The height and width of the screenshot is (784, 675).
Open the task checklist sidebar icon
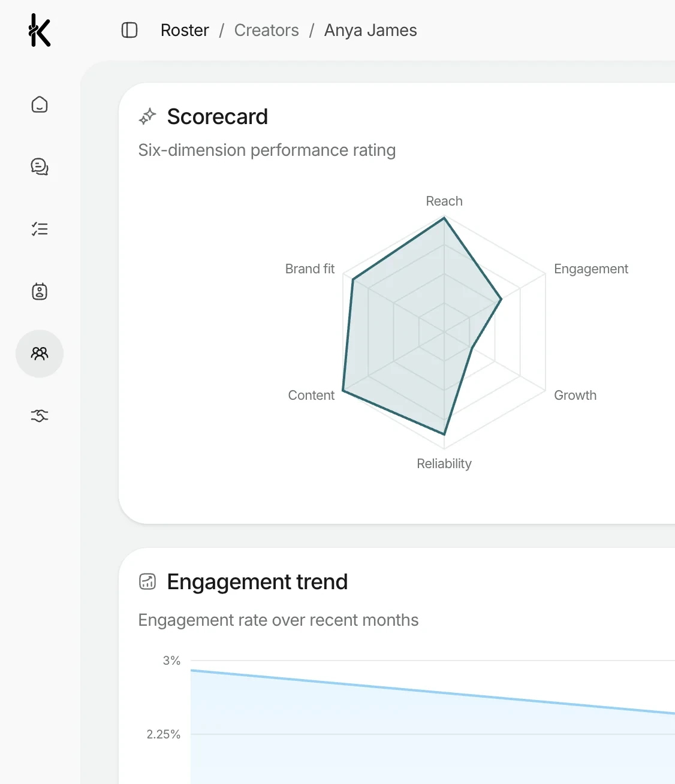[x=40, y=229]
